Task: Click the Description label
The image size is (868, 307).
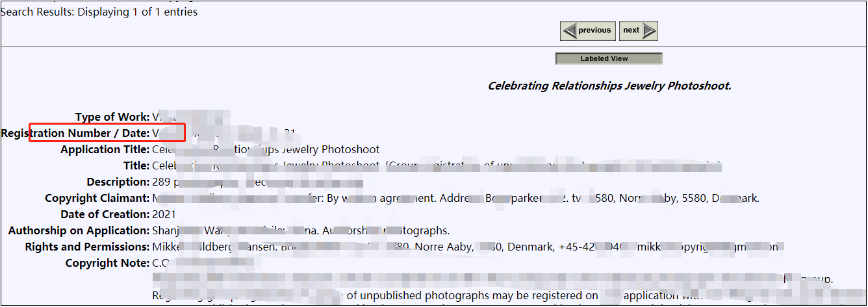Action: tap(118, 182)
